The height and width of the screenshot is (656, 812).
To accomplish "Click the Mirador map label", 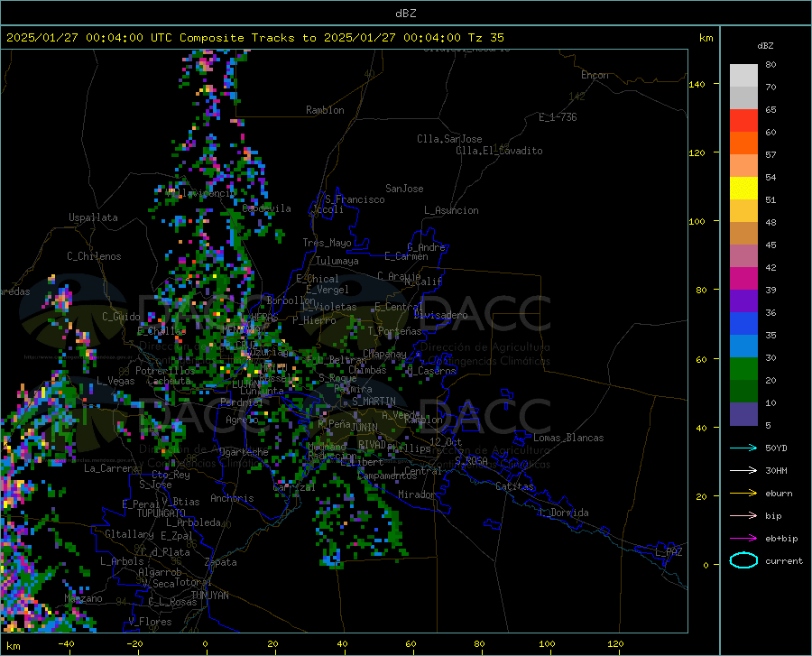I will (416, 494).
